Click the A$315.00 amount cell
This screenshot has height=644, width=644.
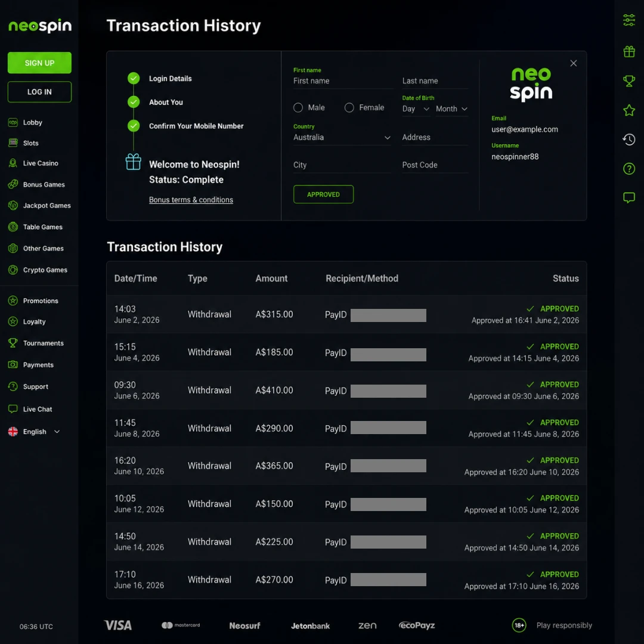[x=274, y=314]
